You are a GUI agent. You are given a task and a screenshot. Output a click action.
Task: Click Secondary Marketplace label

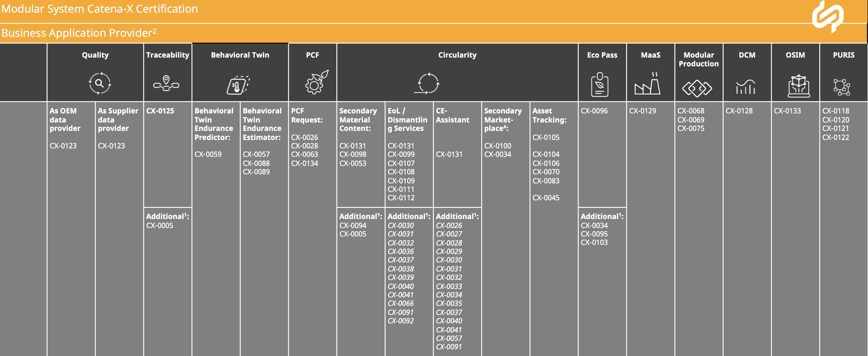click(503, 119)
